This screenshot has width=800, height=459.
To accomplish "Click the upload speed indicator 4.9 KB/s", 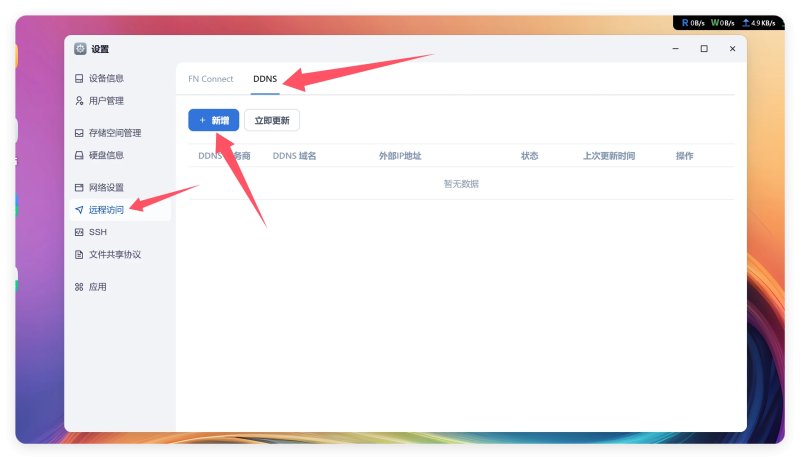I will [x=759, y=22].
